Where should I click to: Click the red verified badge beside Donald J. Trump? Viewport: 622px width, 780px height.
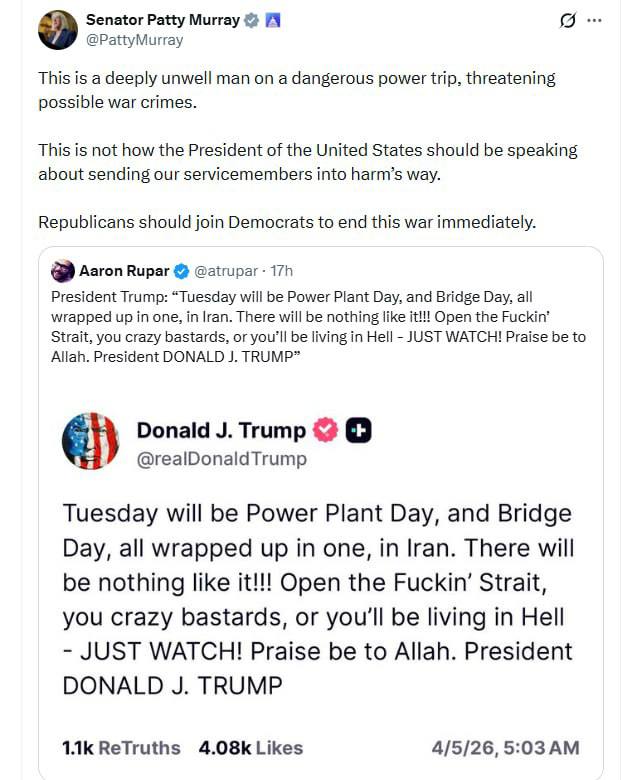[325, 430]
